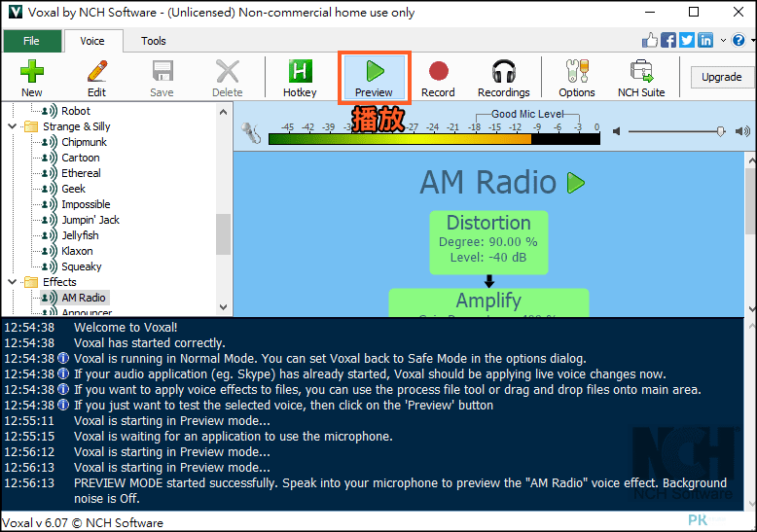
Task: Click the low-volume speaker icon
Action: point(616,131)
